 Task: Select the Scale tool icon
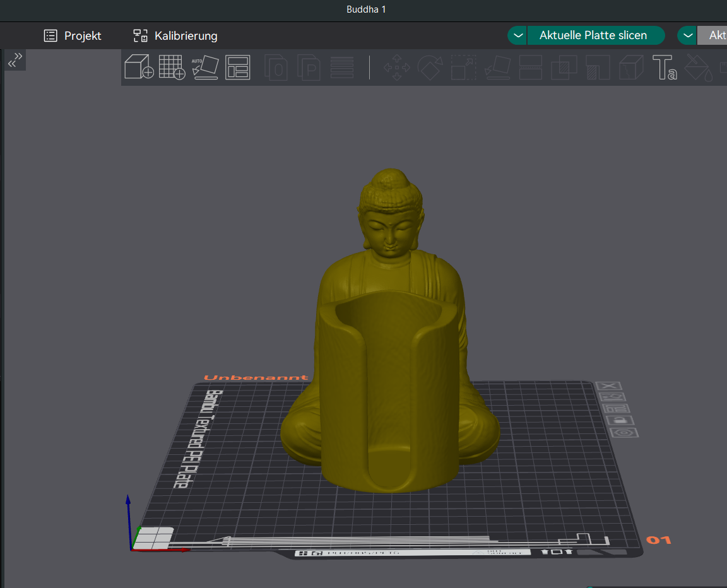(x=464, y=67)
